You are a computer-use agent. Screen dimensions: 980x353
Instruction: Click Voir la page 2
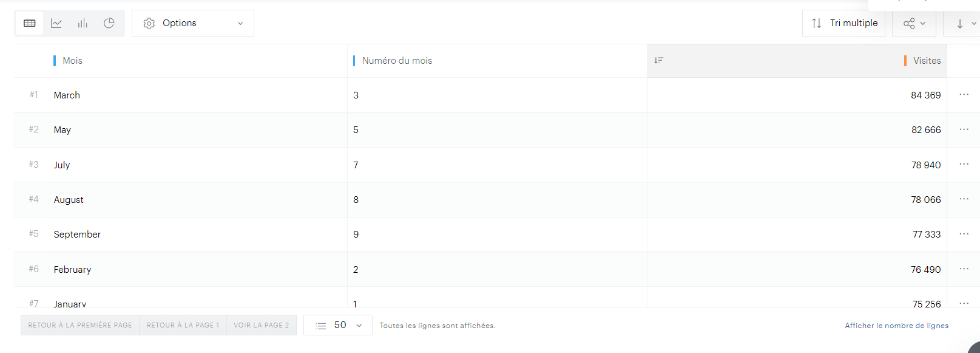pos(262,326)
